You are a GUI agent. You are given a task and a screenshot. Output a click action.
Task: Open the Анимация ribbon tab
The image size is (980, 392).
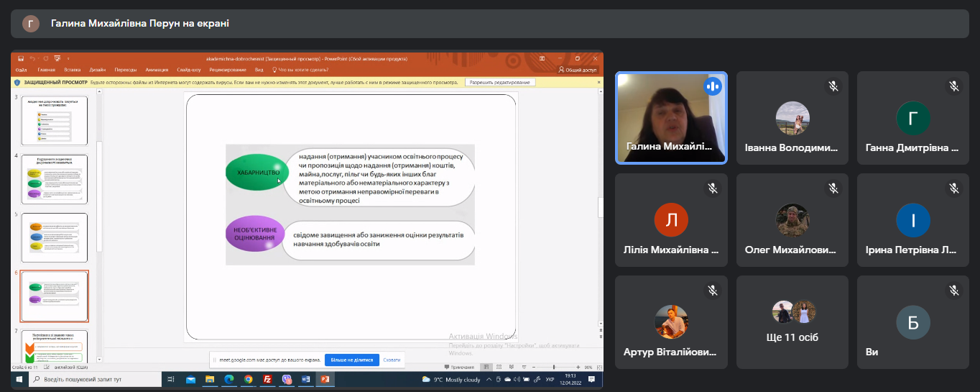157,70
